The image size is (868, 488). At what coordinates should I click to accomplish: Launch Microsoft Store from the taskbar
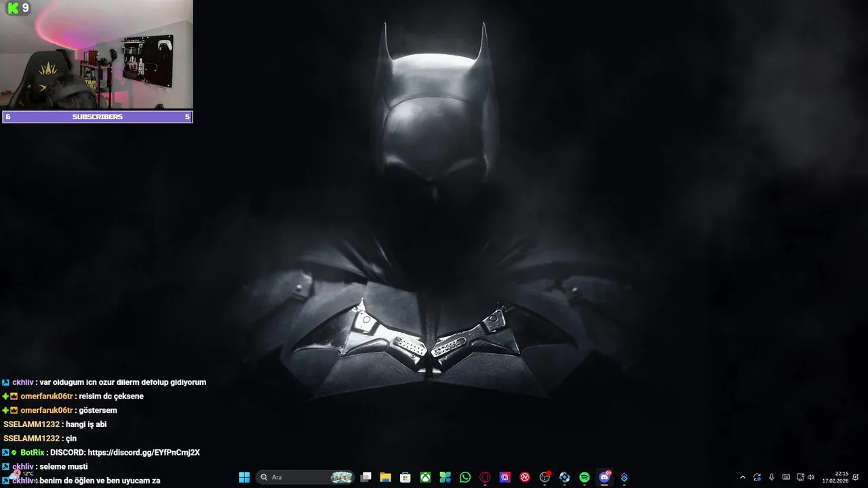(406, 477)
